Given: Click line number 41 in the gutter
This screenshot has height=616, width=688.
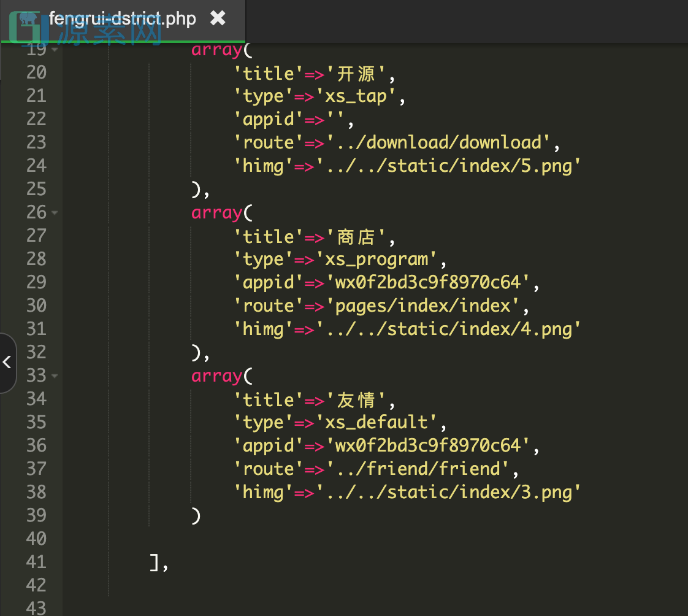Looking at the screenshot, I should 36,562.
